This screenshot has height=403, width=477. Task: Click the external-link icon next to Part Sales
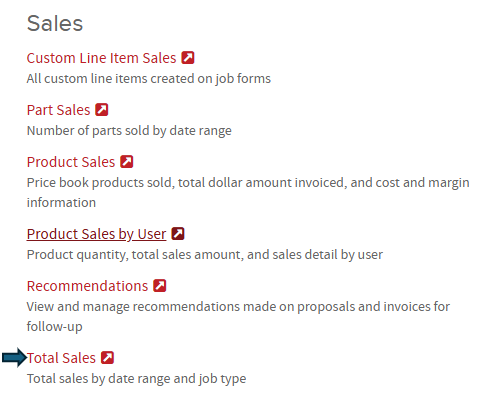tap(102, 110)
